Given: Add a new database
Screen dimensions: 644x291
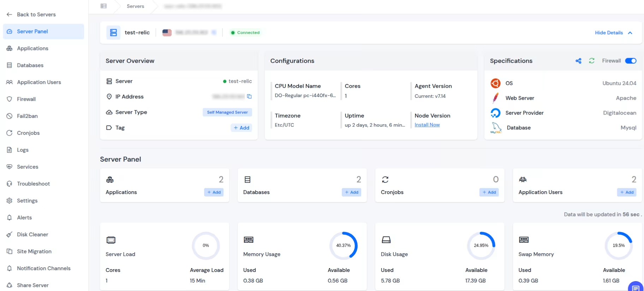Looking at the screenshot, I should (x=351, y=192).
